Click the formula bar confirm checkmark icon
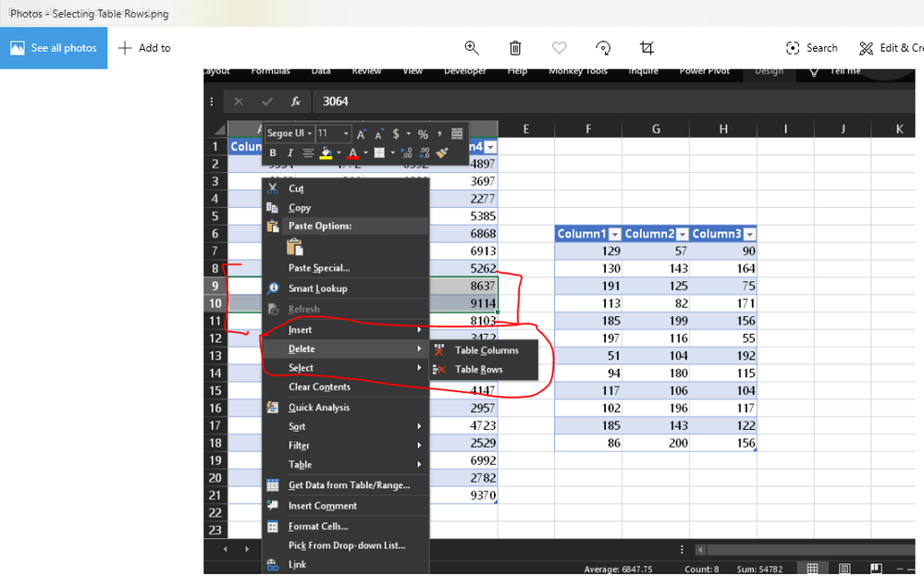924x588 pixels. tap(267, 102)
